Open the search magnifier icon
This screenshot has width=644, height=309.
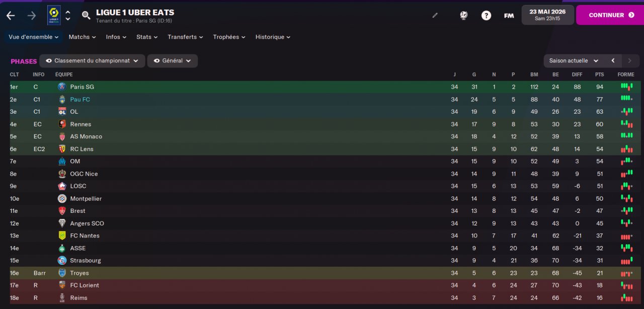pyautogui.click(x=86, y=16)
